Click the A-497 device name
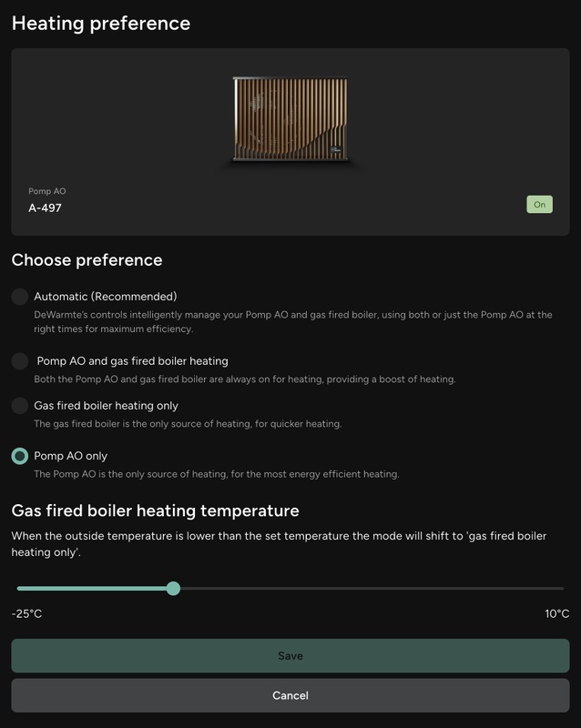The height and width of the screenshot is (728, 581). pos(46,208)
